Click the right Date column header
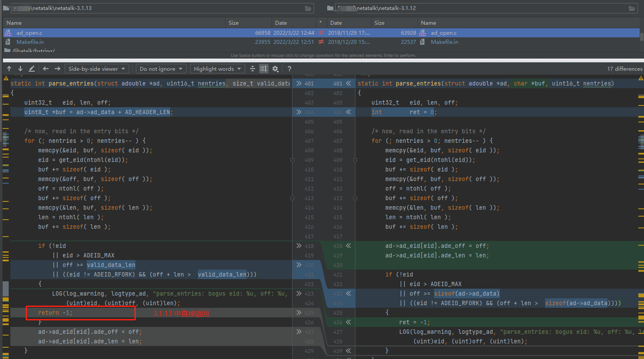Image resolution: width=644 pixels, height=359 pixels. tap(349, 23)
